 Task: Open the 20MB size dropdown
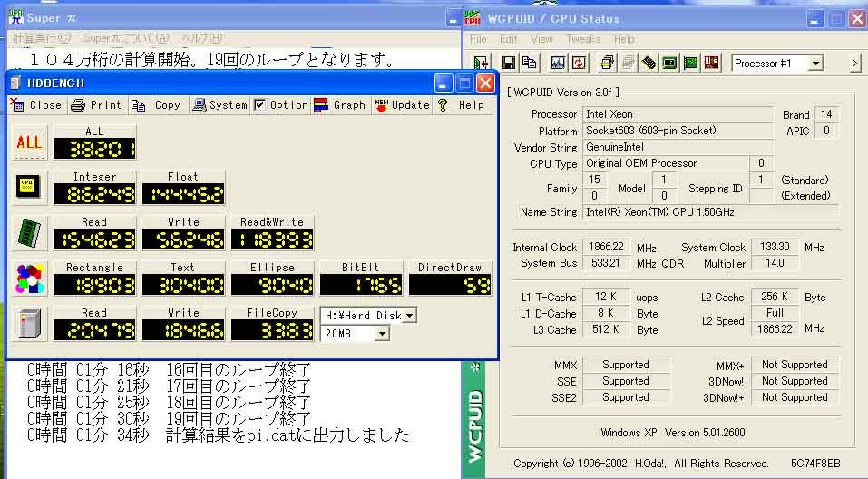(x=382, y=334)
